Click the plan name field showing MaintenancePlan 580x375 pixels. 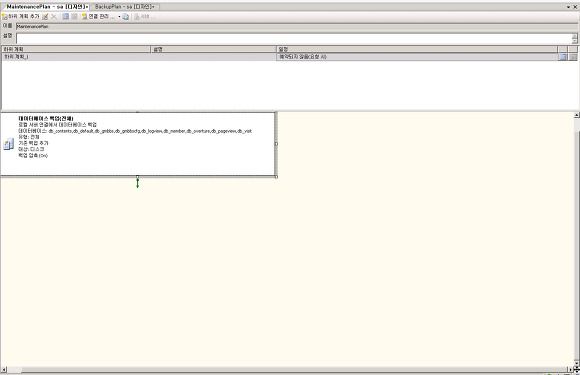(297, 26)
